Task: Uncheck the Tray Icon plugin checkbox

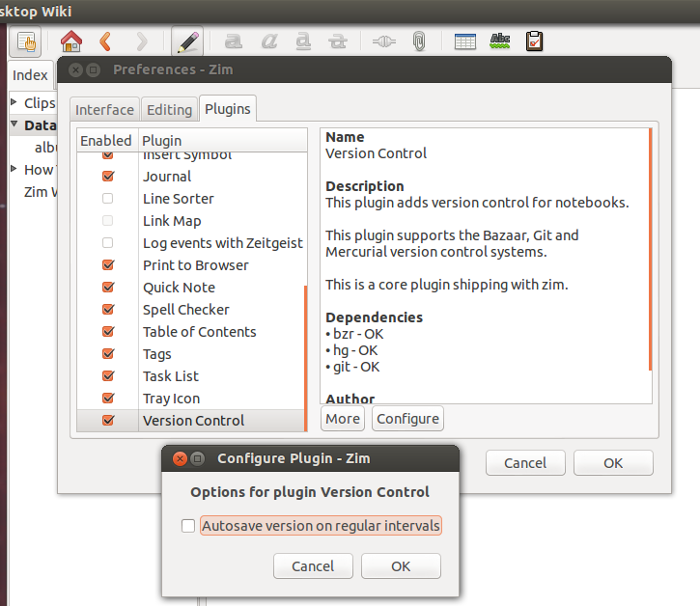Action: click(x=108, y=399)
